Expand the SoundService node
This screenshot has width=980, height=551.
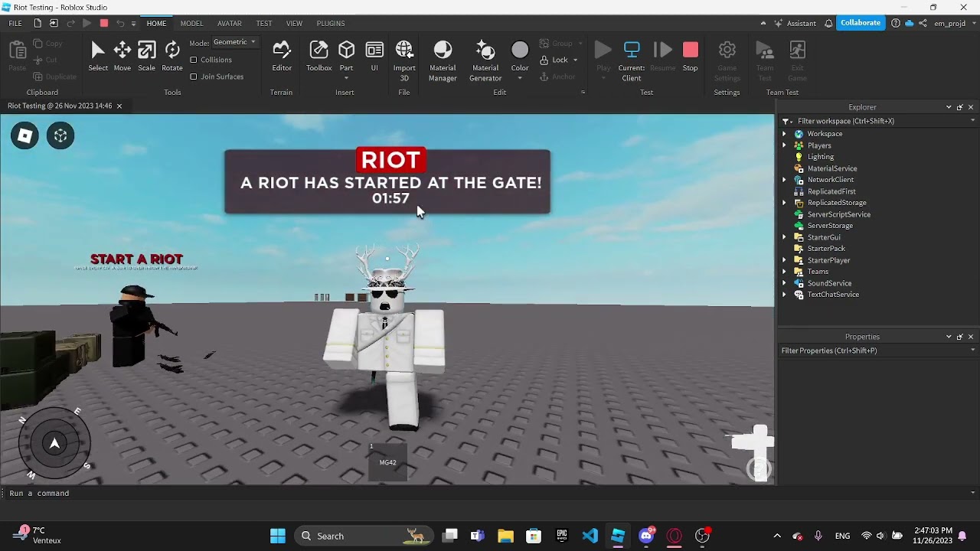pos(784,283)
